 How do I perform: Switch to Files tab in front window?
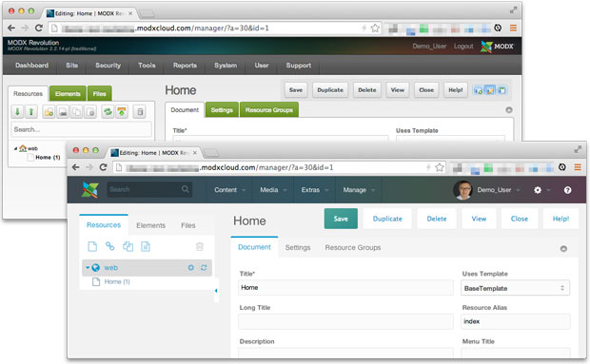point(188,225)
